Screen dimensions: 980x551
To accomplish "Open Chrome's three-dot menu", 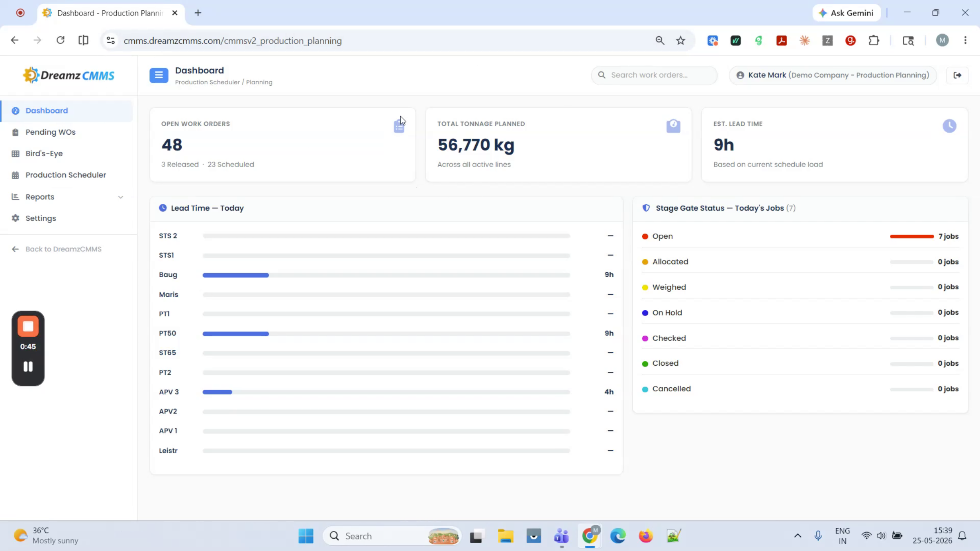I will (x=965, y=40).
